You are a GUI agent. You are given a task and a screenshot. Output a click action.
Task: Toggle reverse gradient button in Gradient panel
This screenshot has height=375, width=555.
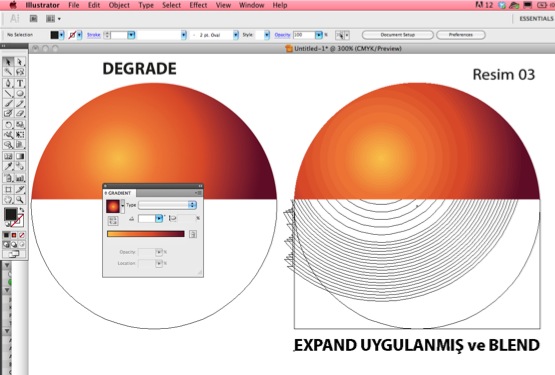pos(113,221)
